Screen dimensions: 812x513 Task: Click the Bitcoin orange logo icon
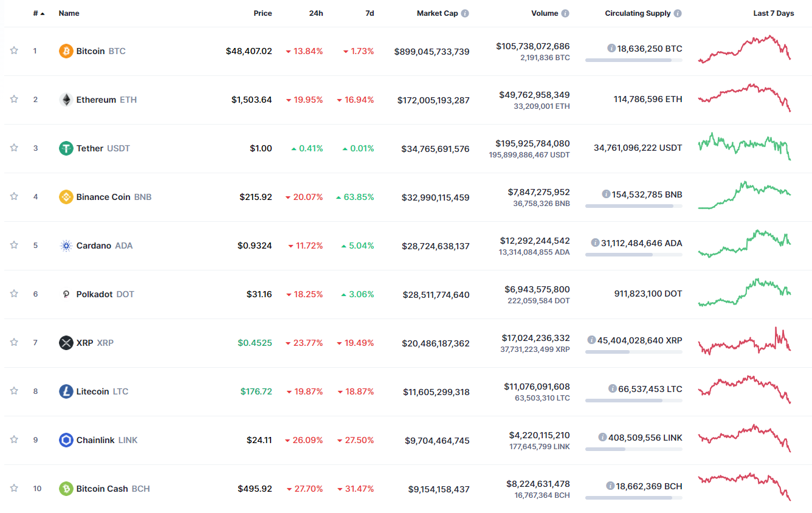tap(66, 51)
